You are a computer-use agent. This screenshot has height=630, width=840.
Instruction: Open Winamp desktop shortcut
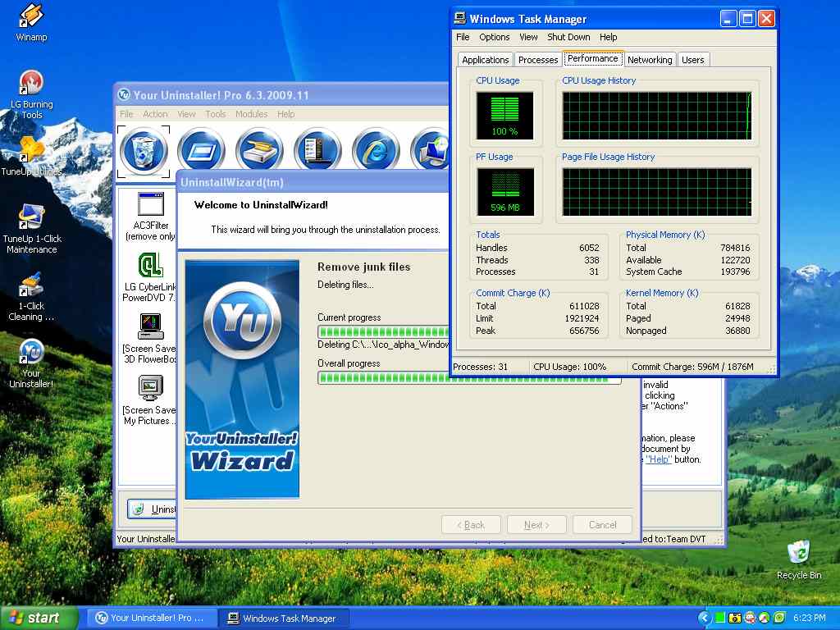[x=31, y=22]
